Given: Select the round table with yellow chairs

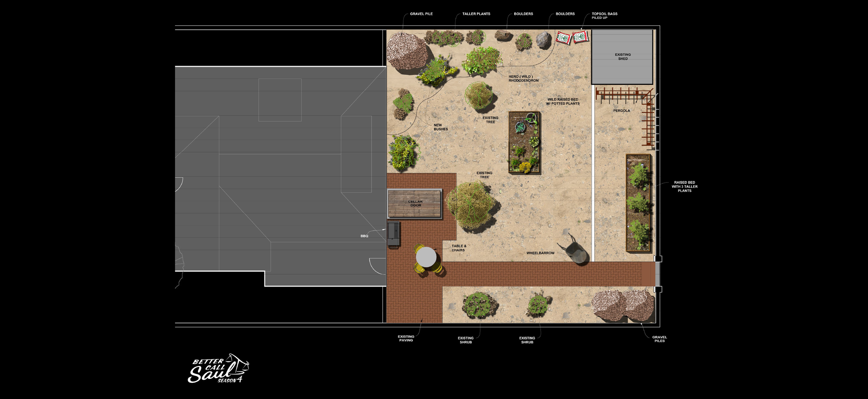Looking at the screenshot, I should pyautogui.click(x=426, y=258).
